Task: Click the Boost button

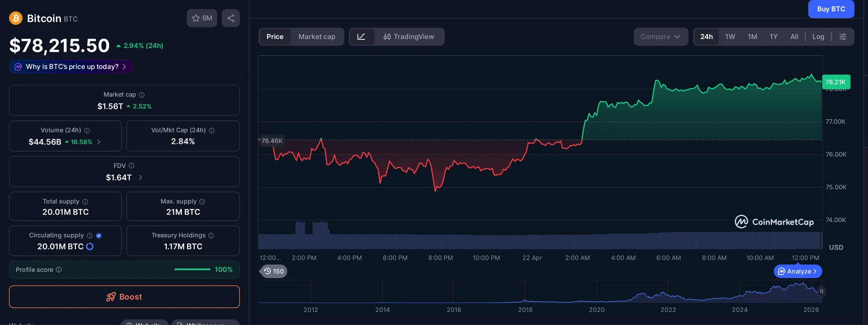Action: point(124,297)
